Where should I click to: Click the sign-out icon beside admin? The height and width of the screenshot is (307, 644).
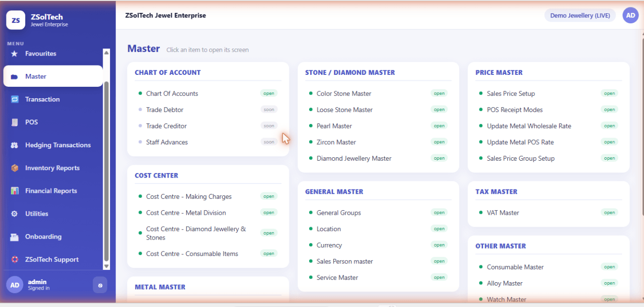100,285
